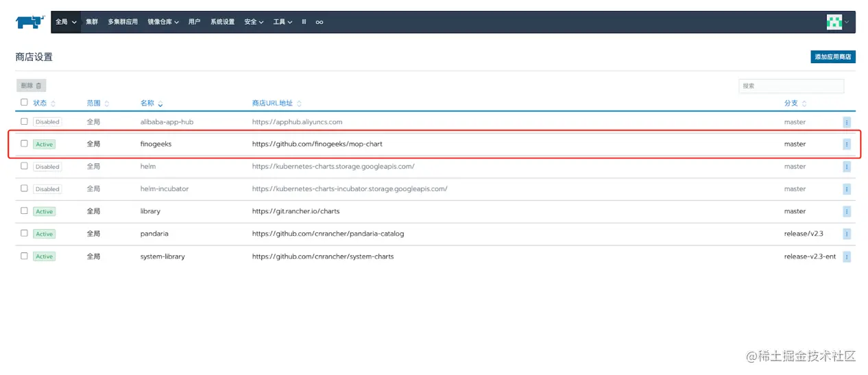Open the user avatar menu
The height and width of the screenshot is (375, 868).
click(837, 22)
